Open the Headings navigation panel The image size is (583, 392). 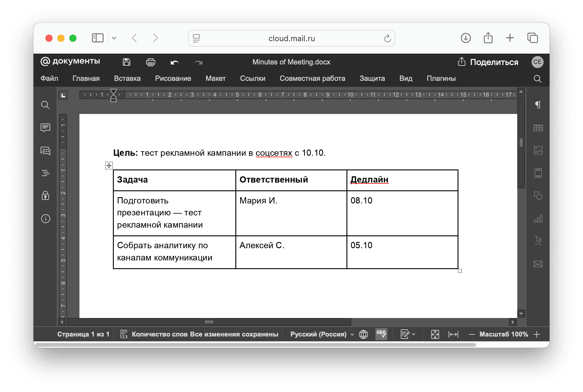(45, 173)
